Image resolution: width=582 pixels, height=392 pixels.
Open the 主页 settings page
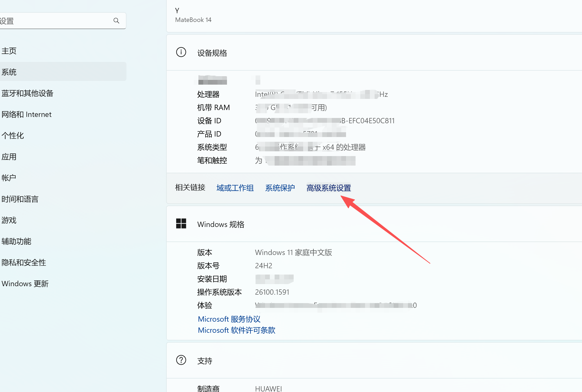(9, 51)
